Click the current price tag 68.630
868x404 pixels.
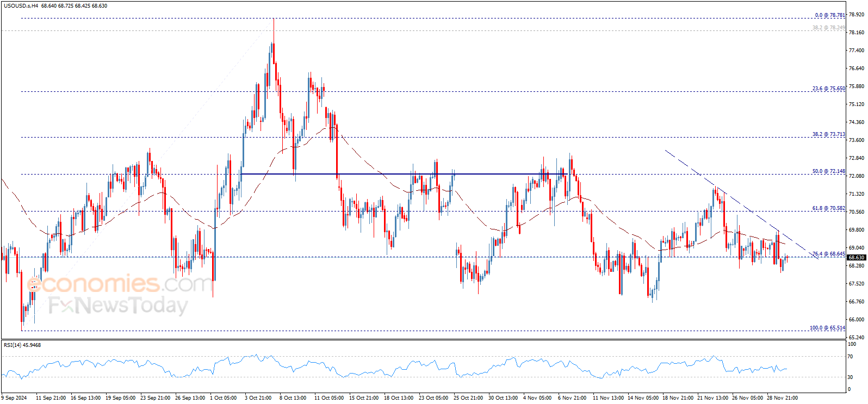coord(857,258)
